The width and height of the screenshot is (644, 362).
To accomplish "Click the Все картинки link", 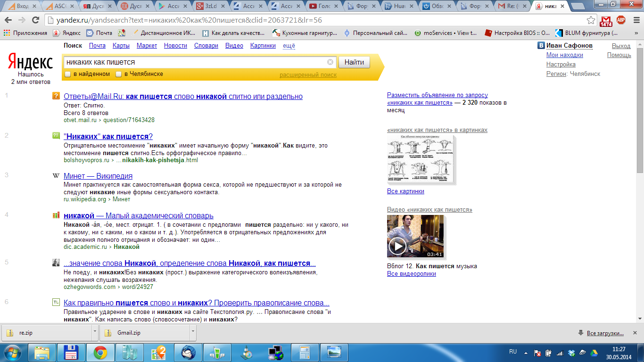I will pos(405,191).
